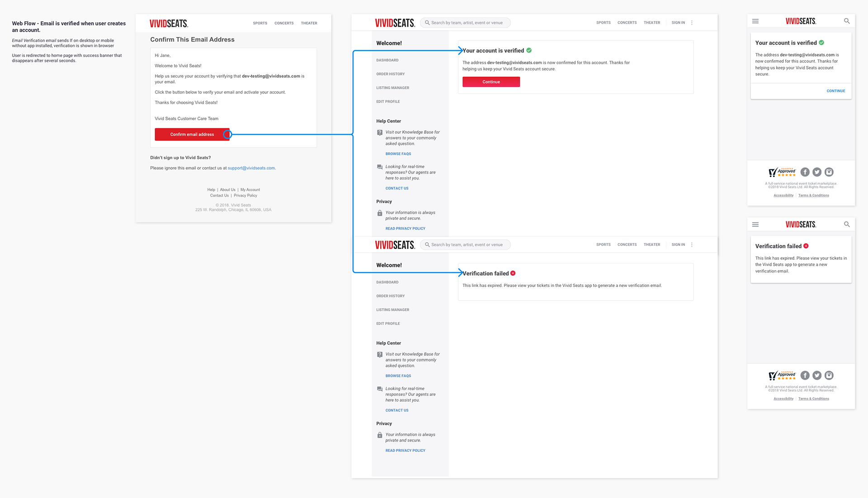Click SIGN IN on the failed page
Viewport: 868px width, 498px height.
tap(678, 244)
